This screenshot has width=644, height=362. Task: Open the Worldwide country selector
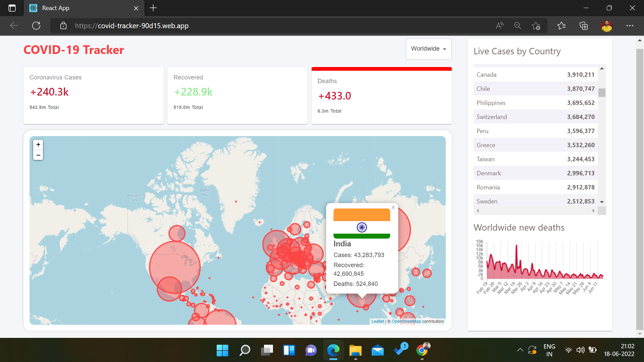428,49
